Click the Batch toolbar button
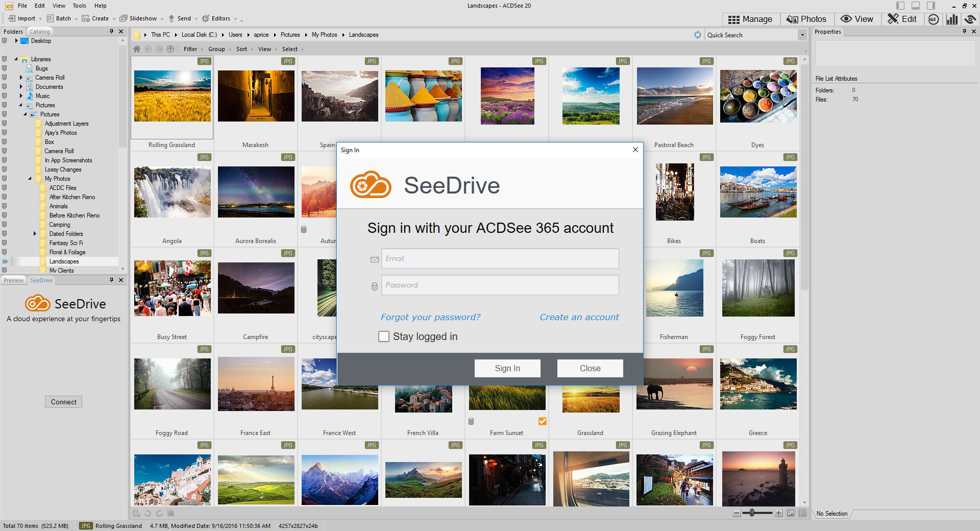This screenshot has width=980, height=531. tap(59, 18)
